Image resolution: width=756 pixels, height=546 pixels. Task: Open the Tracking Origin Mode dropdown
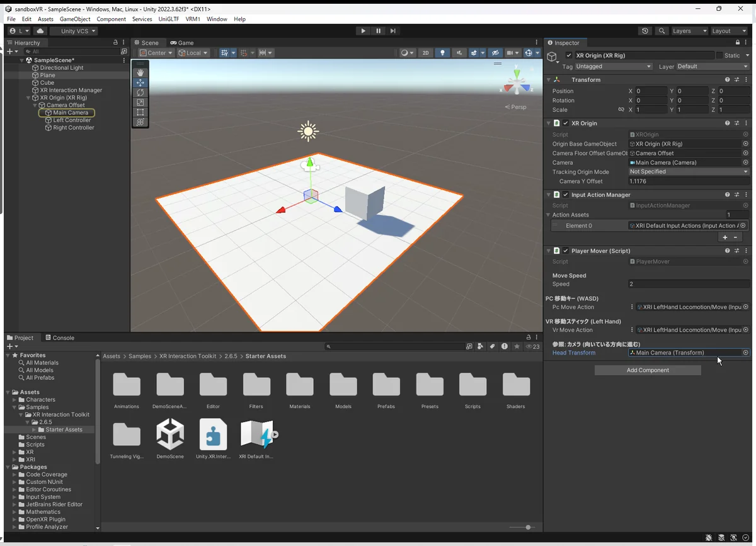coord(688,171)
